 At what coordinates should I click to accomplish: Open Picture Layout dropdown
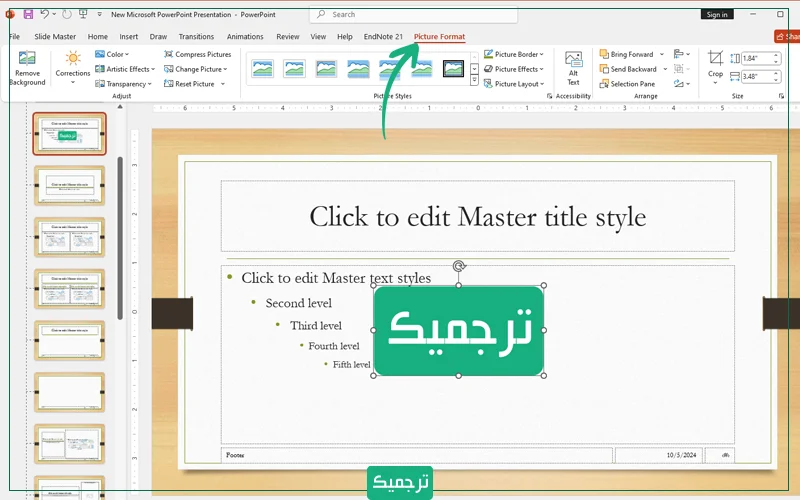pyautogui.click(x=514, y=84)
